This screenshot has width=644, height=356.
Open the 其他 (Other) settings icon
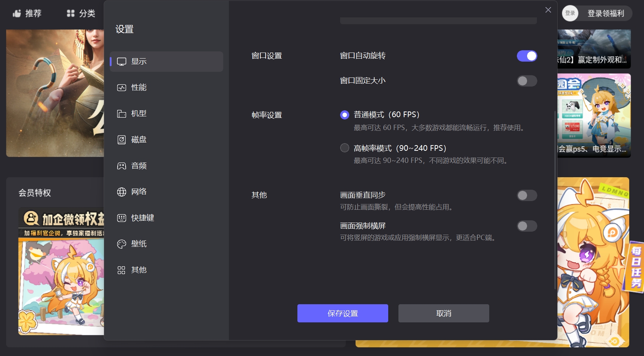coord(121,270)
